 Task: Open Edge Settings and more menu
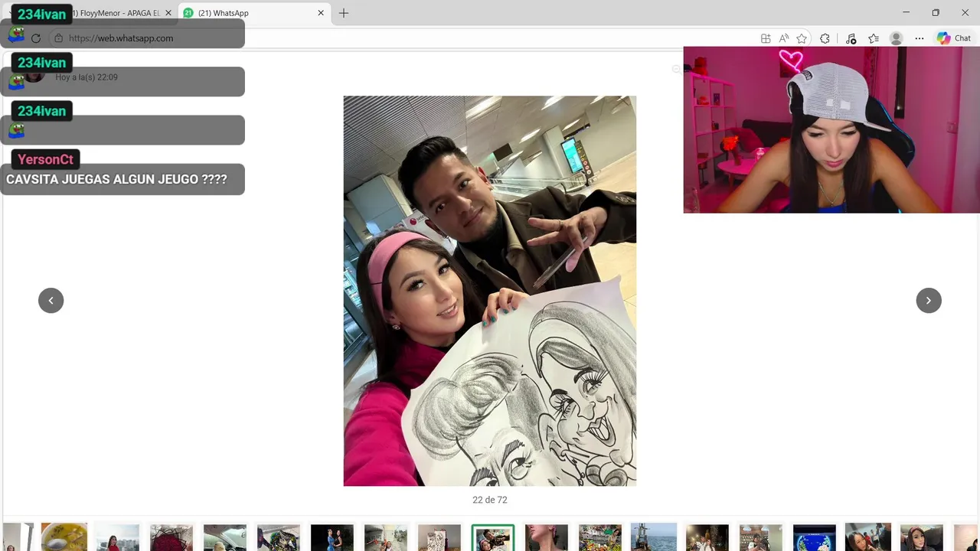[920, 38]
